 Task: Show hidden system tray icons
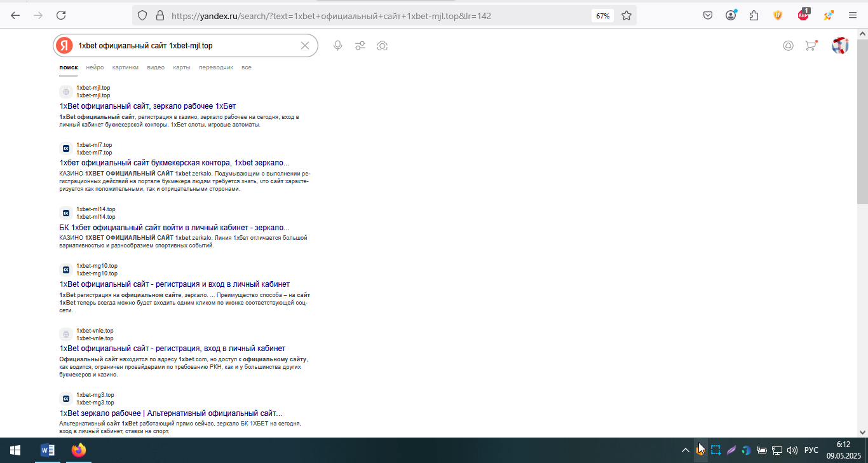(x=685, y=450)
